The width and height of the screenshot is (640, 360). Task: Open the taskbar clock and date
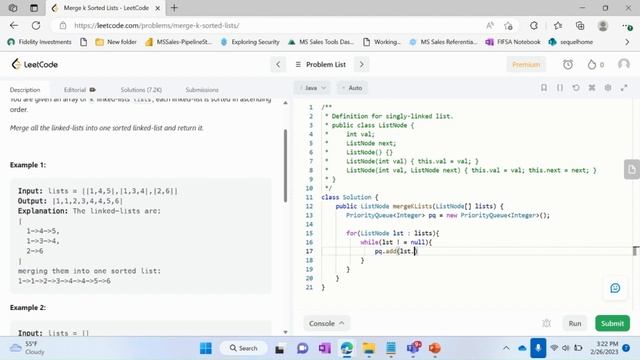pyautogui.click(x=604, y=348)
